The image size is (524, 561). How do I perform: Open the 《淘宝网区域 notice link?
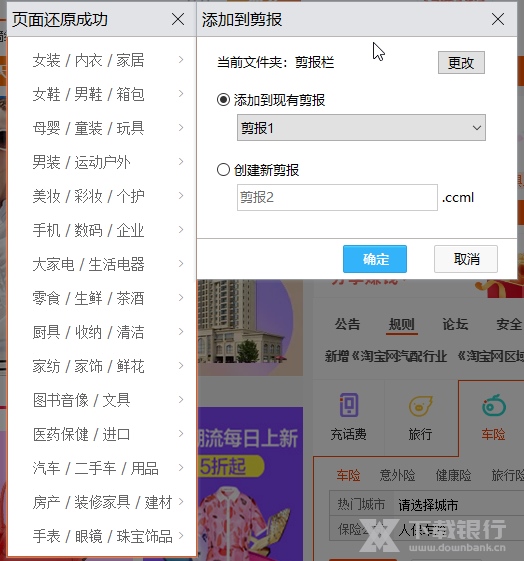pyautogui.click(x=490, y=356)
